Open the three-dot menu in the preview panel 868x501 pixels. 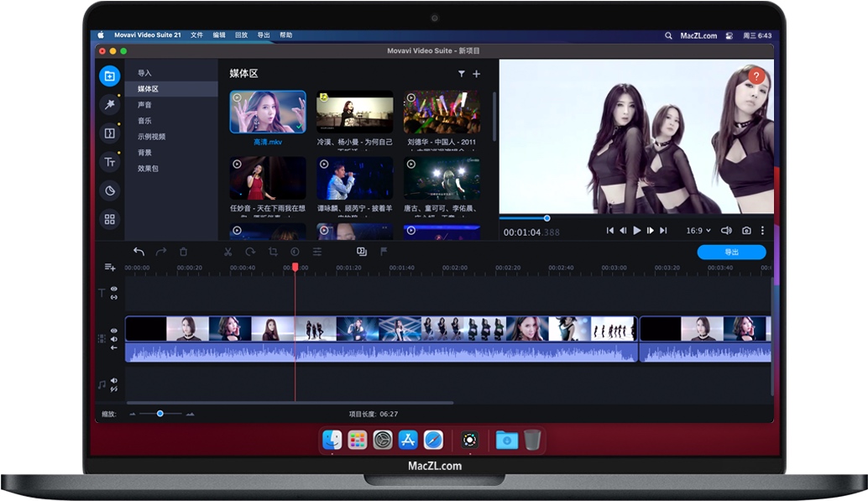(x=762, y=230)
